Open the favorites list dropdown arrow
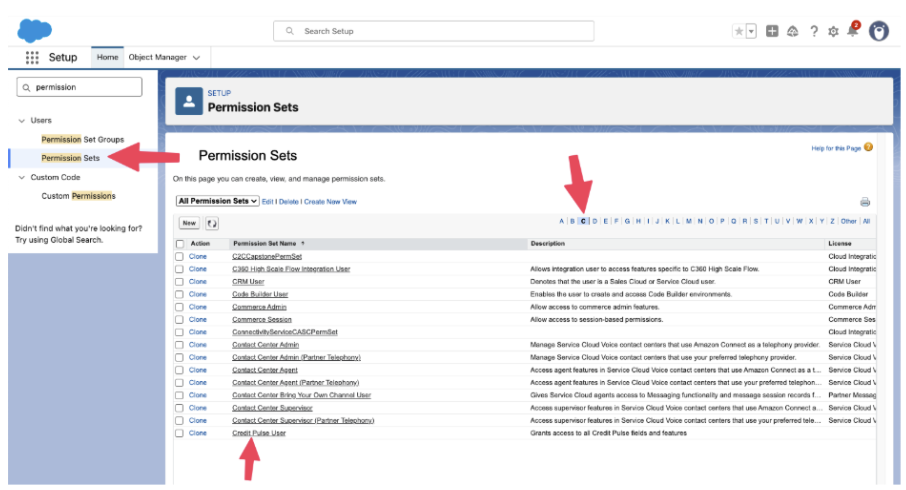Screen dimensions: 906x490 [751, 31]
